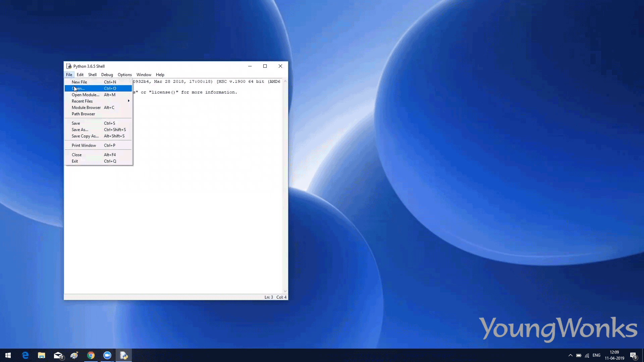Click the shell scrollbar up arrow
644x362 pixels.
tap(285, 81)
